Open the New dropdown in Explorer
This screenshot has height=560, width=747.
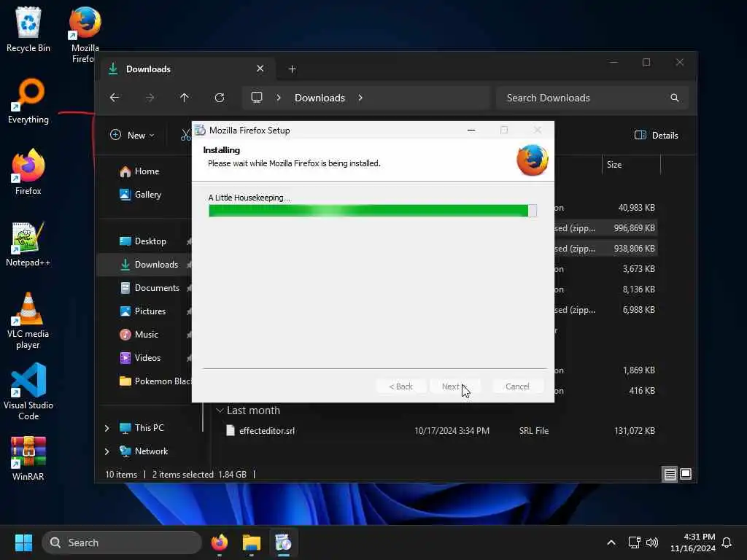click(x=132, y=135)
